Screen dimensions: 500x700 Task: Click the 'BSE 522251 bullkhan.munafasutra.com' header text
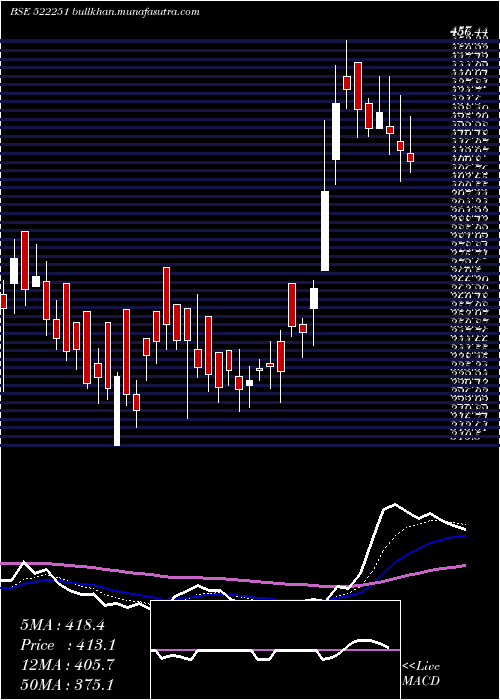tap(105, 12)
